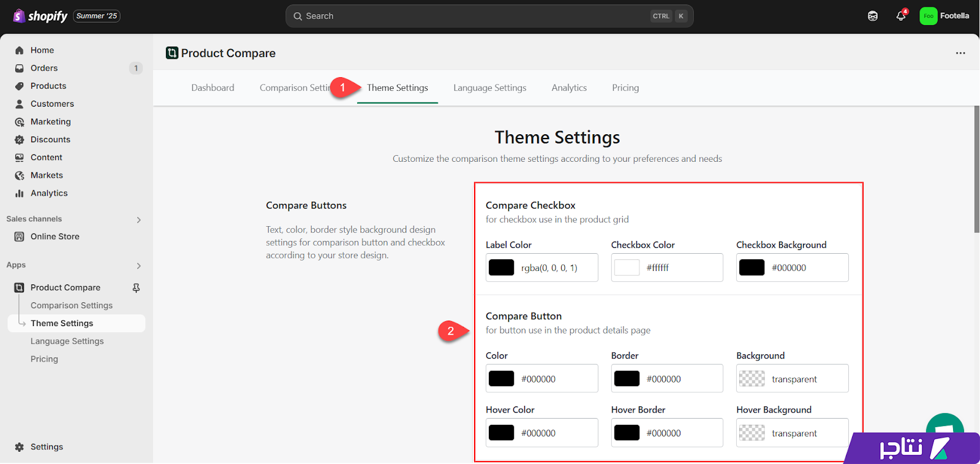Viewport: 980px width, 464px height.
Task: Open Language Settings in the sidebar
Action: tap(67, 341)
